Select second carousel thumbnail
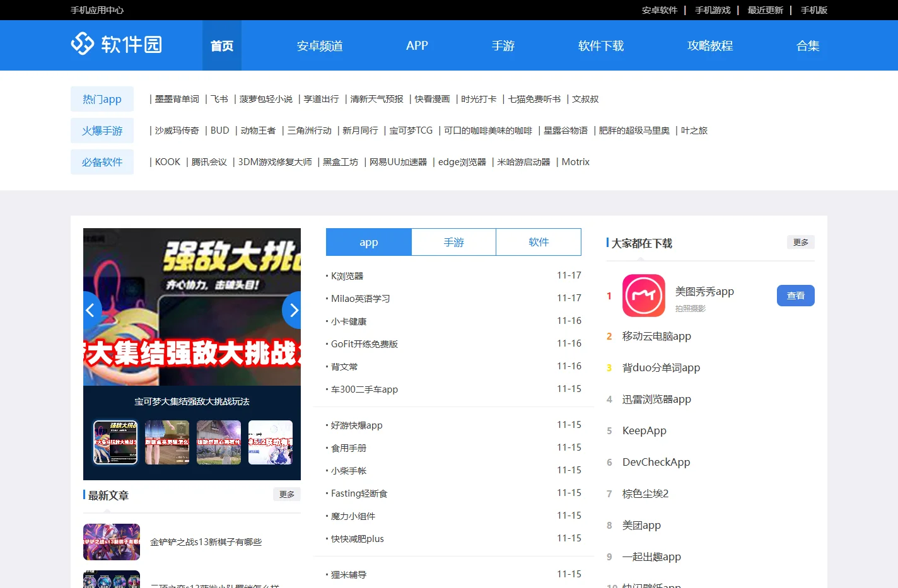The height and width of the screenshot is (588, 898). pyautogui.click(x=167, y=442)
